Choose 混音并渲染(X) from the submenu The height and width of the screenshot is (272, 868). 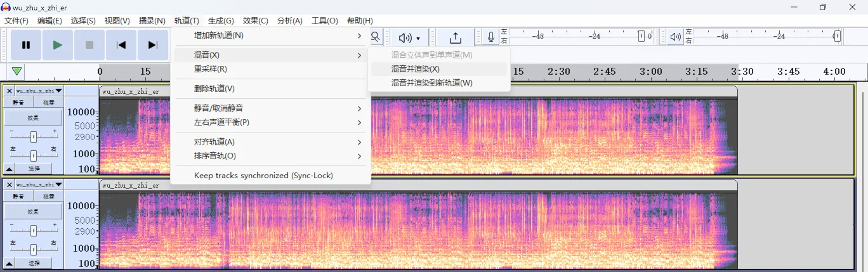point(415,68)
